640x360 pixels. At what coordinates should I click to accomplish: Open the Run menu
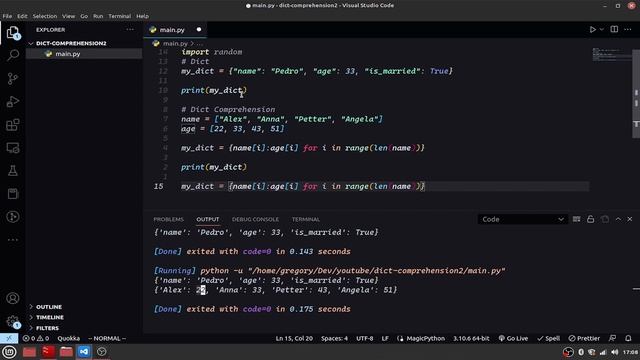(x=98, y=16)
